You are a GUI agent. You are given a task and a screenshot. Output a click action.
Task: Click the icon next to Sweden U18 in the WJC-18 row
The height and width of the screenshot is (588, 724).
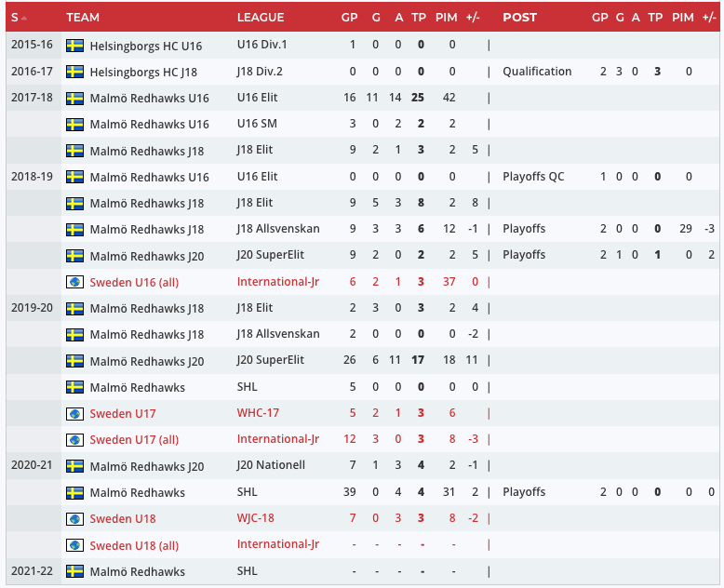point(75,518)
